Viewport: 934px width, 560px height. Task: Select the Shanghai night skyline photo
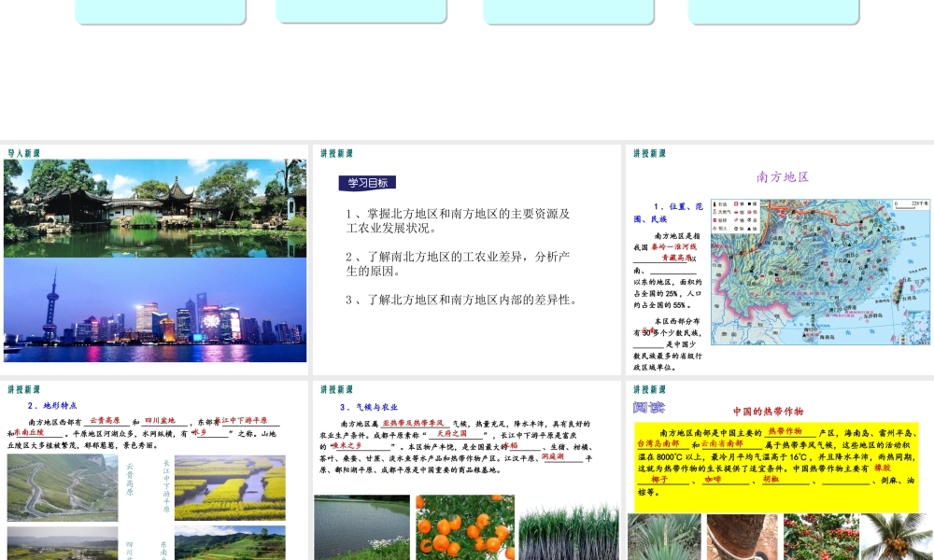click(x=155, y=310)
